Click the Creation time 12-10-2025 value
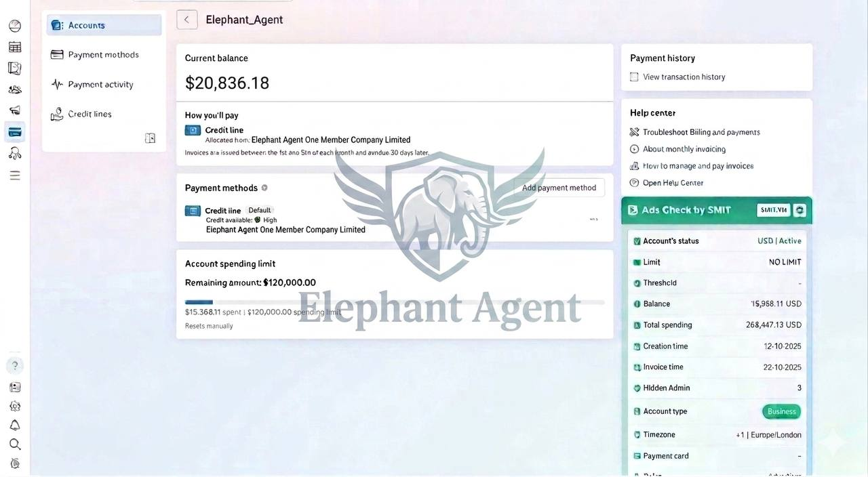This screenshot has width=868, height=477. click(x=783, y=346)
